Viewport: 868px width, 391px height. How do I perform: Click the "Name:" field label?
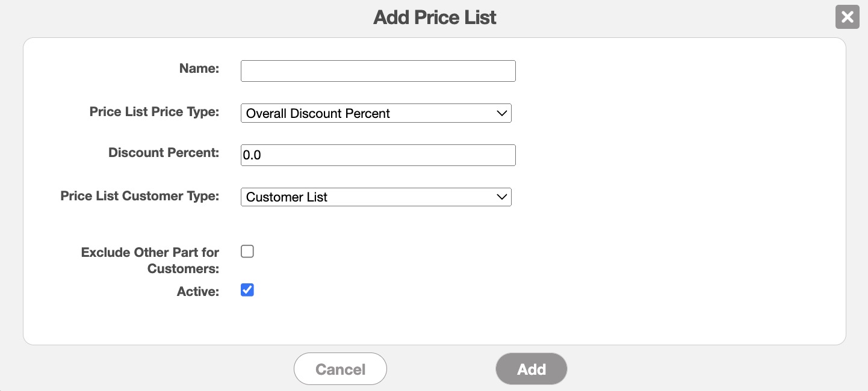tap(199, 69)
